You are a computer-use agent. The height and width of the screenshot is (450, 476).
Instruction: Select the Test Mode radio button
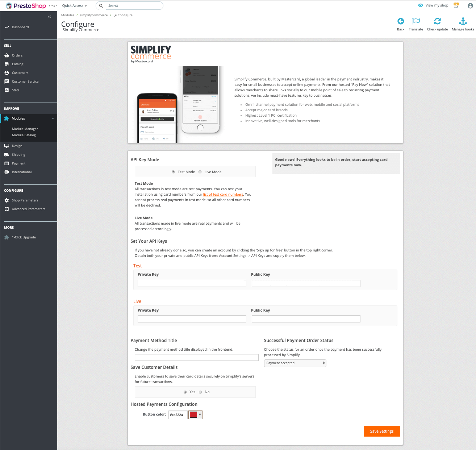(x=173, y=172)
